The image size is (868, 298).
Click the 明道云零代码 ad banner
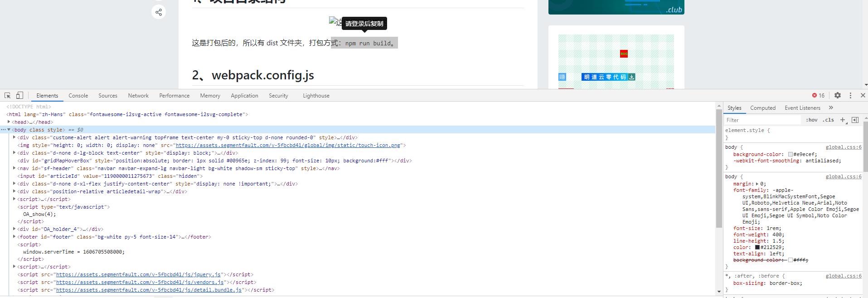click(x=609, y=77)
